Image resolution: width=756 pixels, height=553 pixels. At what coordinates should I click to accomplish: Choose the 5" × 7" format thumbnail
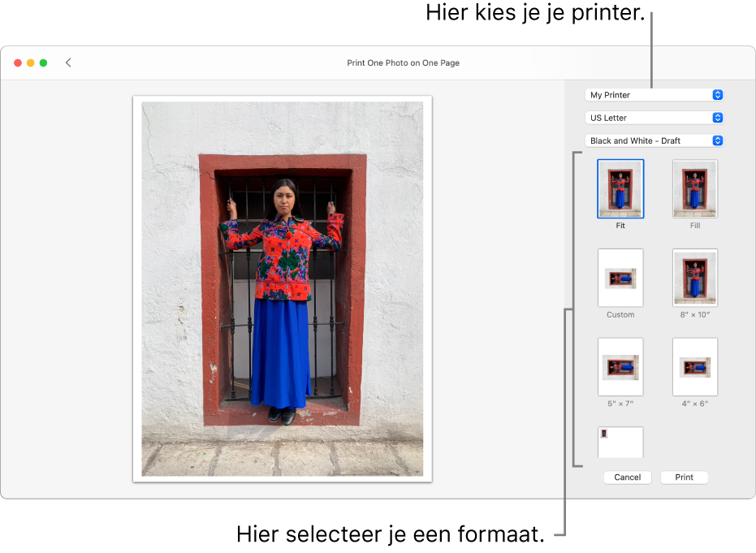pyautogui.click(x=620, y=367)
